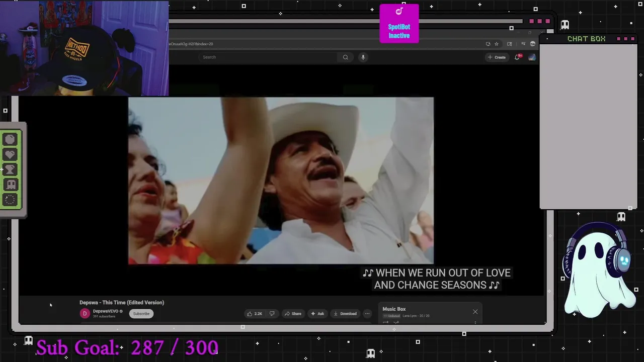Image resolution: width=644 pixels, height=362 pixels.
Task: Open the YouTube account avatar menu
Action: point(532,57)
